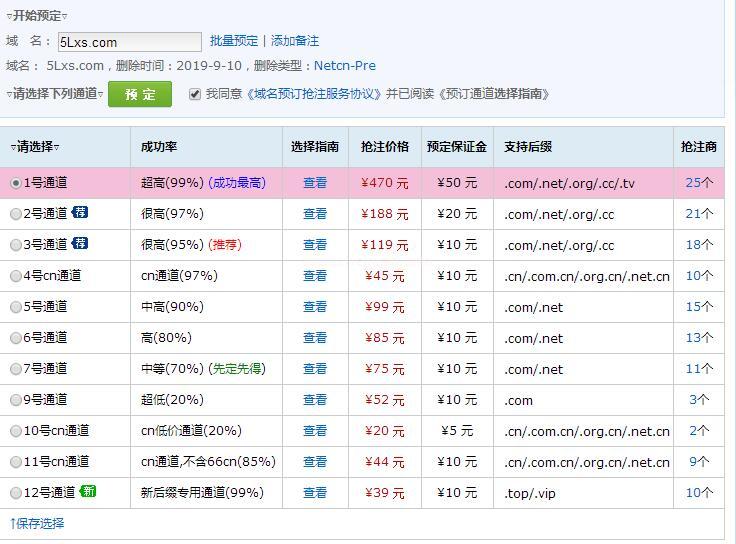Click 保存选择 at the bottom
The width and height of the screenshot is (736, 544).
37,523
